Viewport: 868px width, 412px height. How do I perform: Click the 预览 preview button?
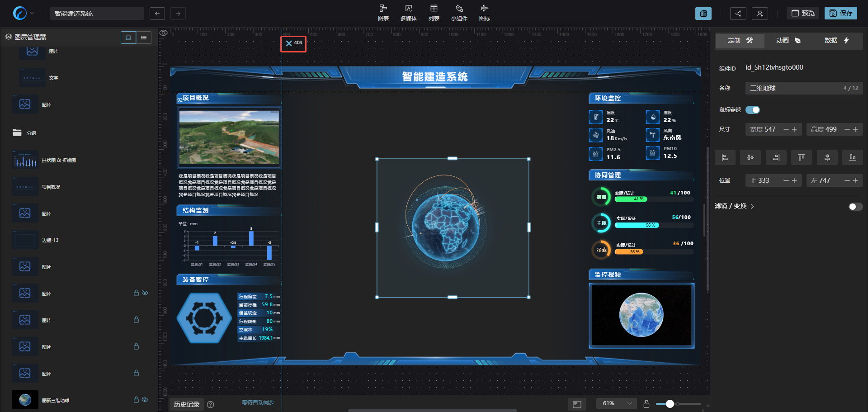pyautogui.click(x=803, y=14)
